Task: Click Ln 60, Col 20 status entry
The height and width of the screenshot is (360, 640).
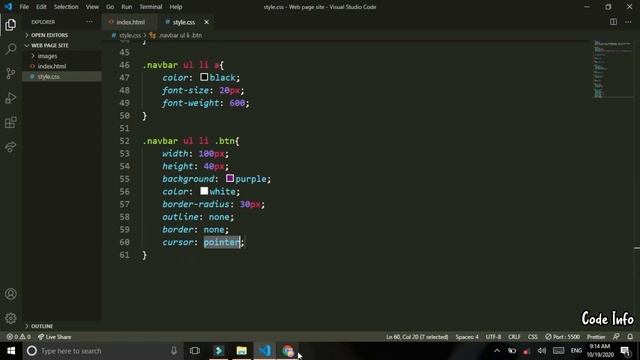Action: pyautogui.click(x=417, y=337)
